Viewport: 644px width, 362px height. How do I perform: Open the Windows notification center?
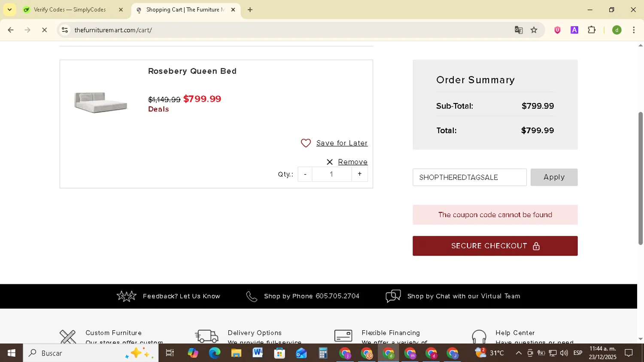[x=629, y=353]
